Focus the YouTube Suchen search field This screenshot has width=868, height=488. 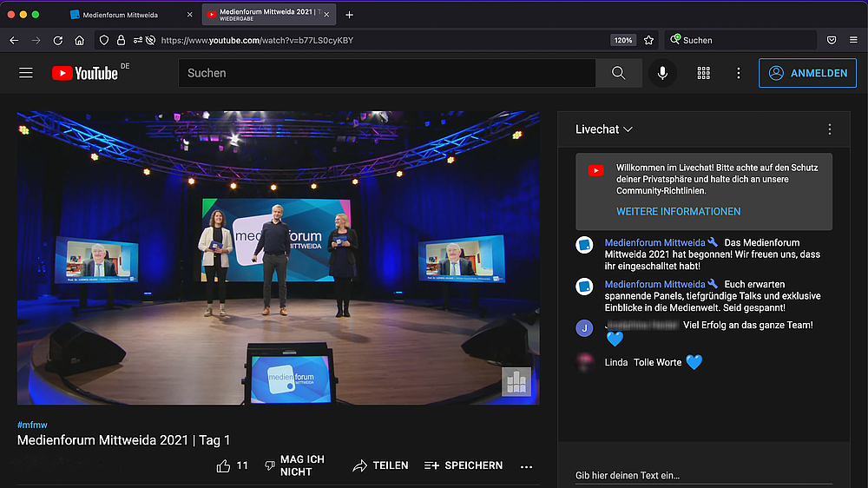387,73
